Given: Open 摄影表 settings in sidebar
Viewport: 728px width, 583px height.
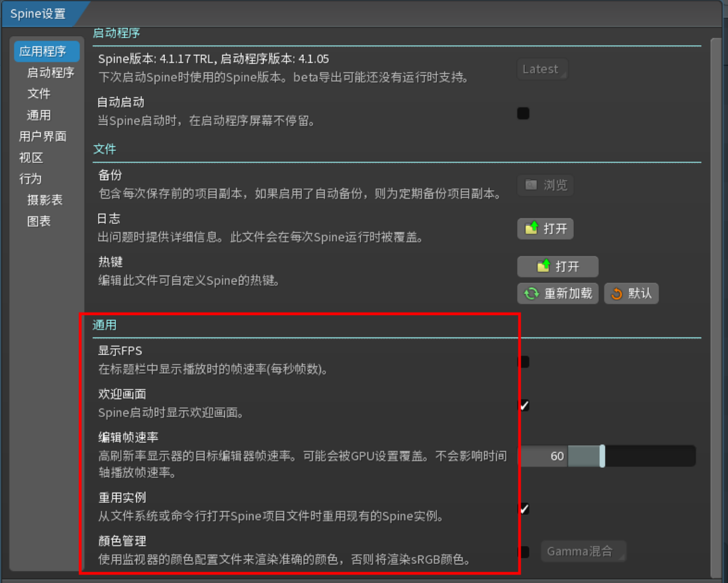Looking at the screenshot, I should pos(45,200).
